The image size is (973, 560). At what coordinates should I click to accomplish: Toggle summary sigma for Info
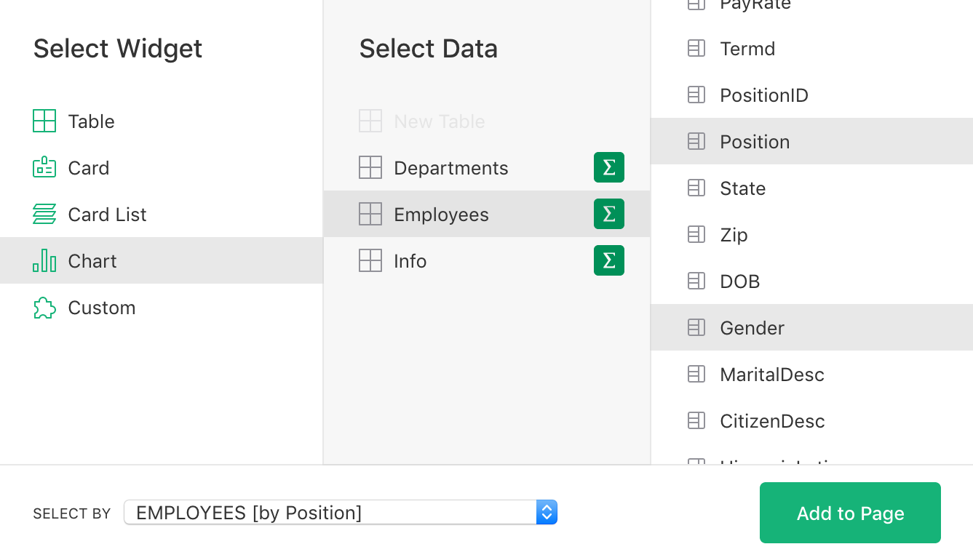(x=609, y=260)
